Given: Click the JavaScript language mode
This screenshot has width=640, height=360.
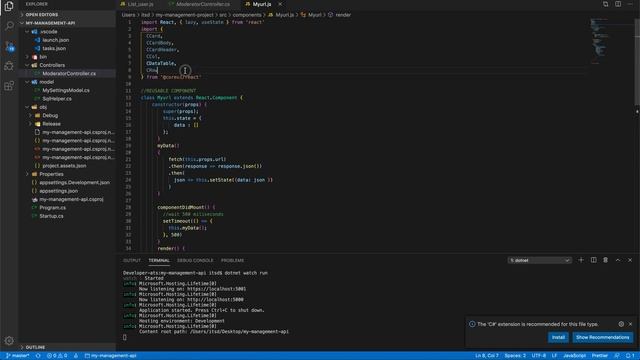Looking at the screenshot, I should [x=574, y=356].
